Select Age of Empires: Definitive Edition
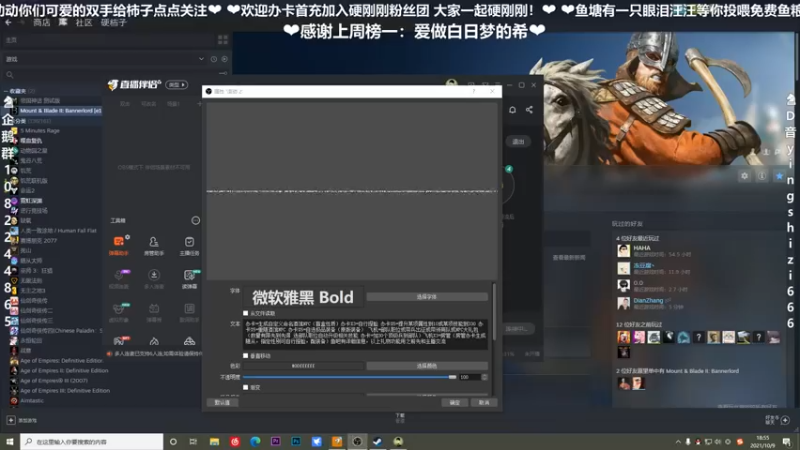Viewport: 800px width, 450px height. pos(61,361)
